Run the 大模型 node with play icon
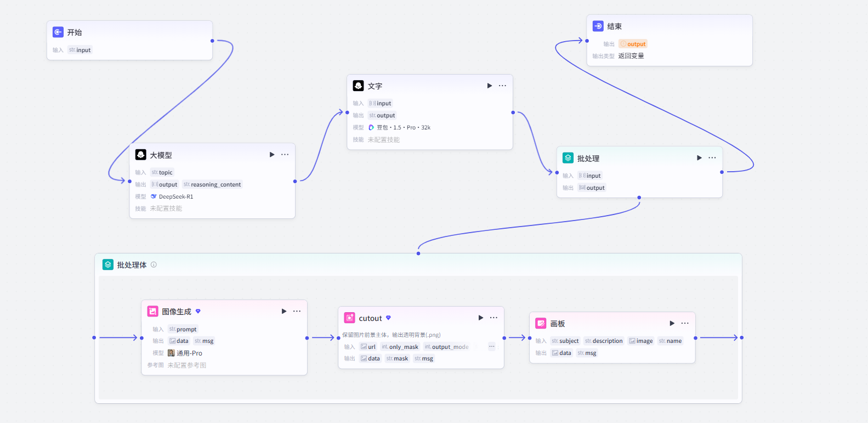 [x=272, y=155]
